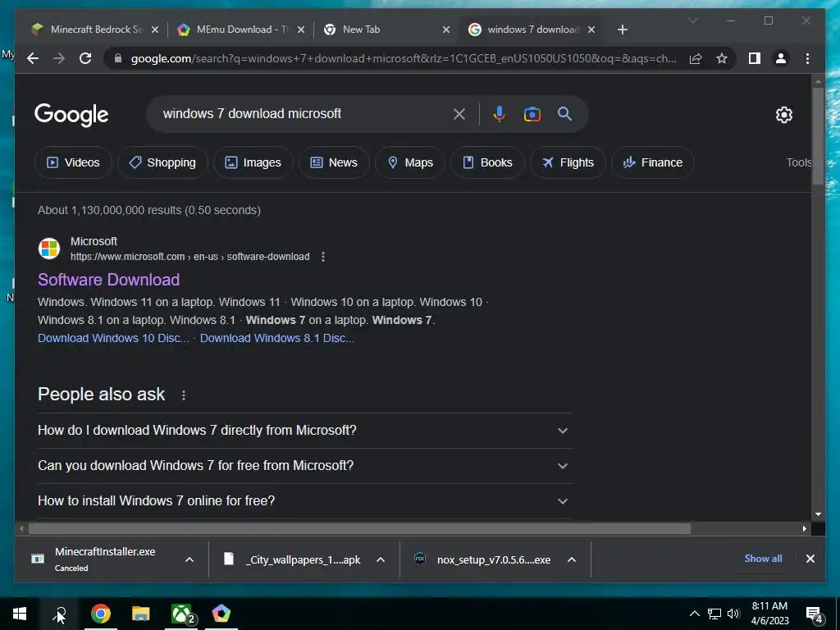Click the padlock site info icon
The width and height of the screenshot is (840, 630).
tap(118, 58)
